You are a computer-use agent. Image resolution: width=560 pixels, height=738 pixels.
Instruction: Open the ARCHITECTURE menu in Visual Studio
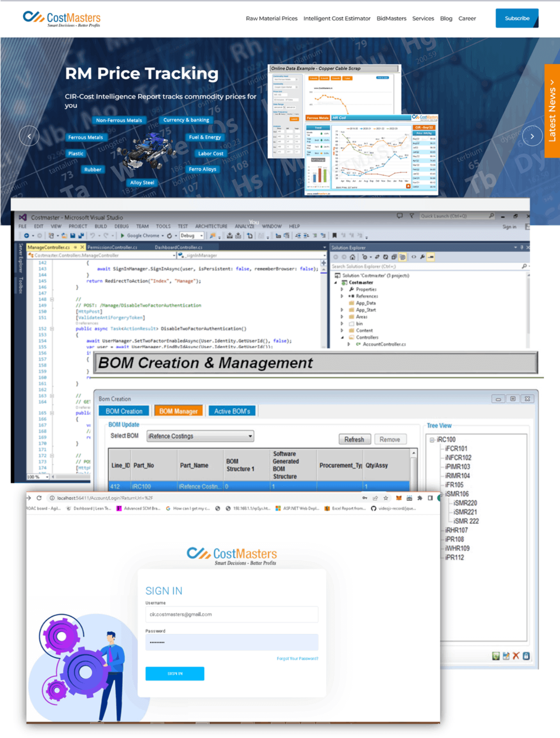coord(211,226)
